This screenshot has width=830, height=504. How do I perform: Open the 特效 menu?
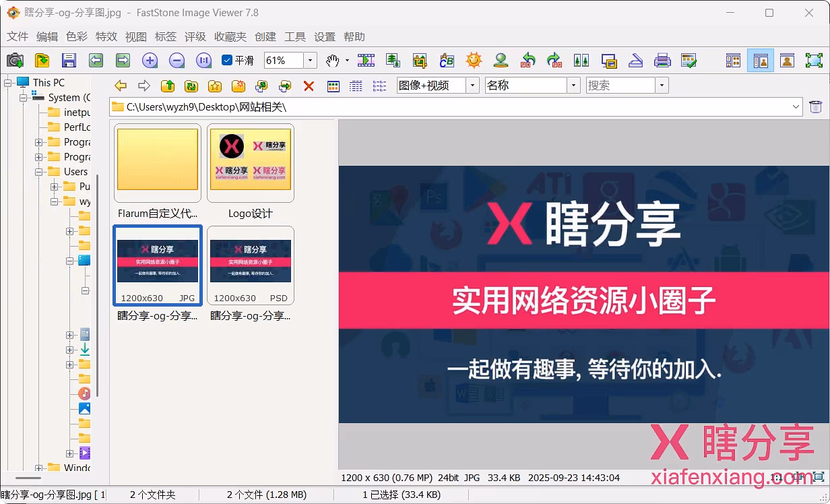(x=106, y=37)
